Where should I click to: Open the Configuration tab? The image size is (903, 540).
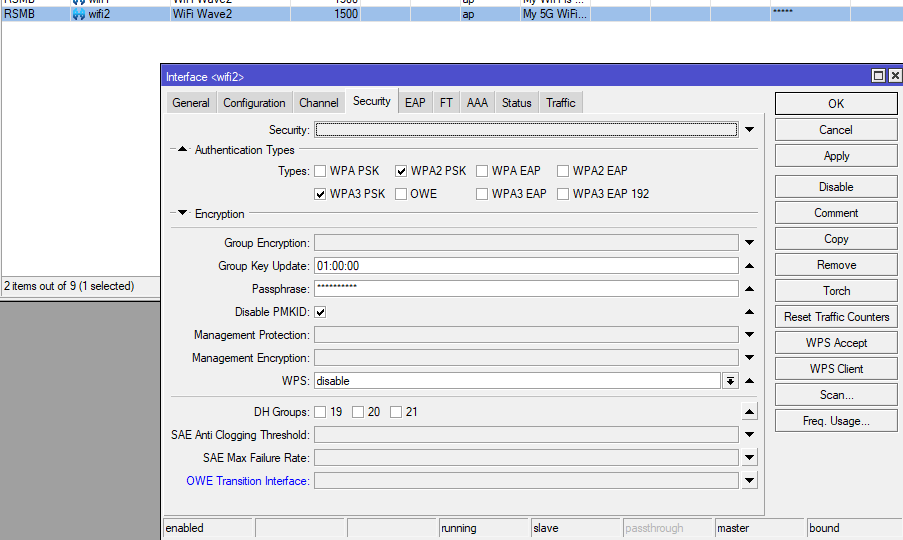coord(254,103)
